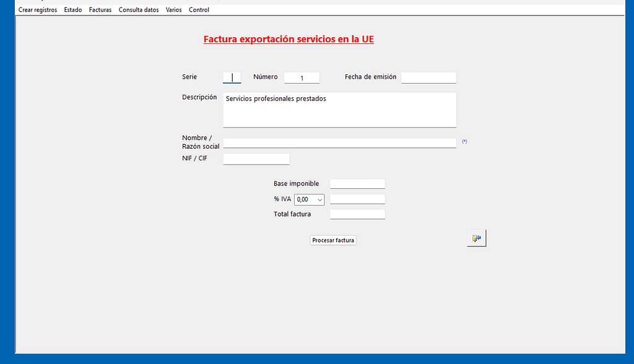Click the NIF / CIF input box
This screenshot has width=634, height=364.
256,159
